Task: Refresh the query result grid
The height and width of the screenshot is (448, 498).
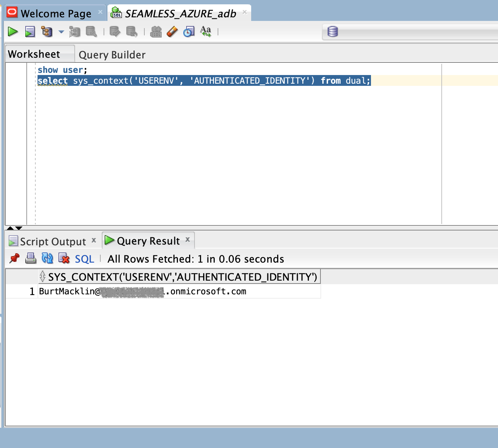Action: coord(47,259)
